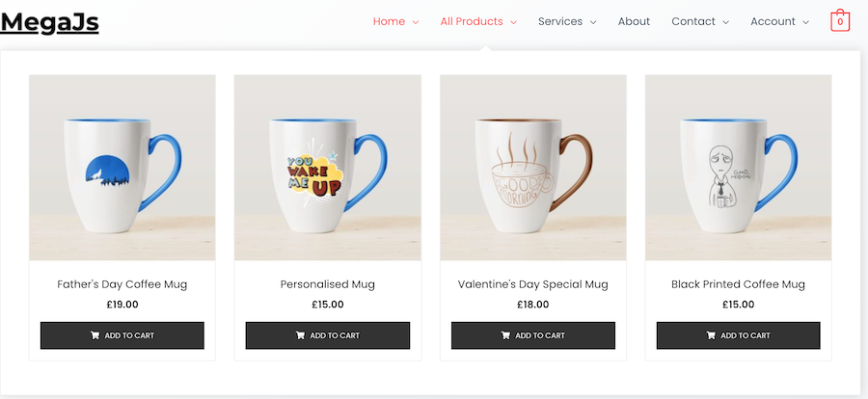Select the Valentine's Day Special Mug title
Viewport: 868px width, 399px height.
pyautogui.click(x=533, y=284)
